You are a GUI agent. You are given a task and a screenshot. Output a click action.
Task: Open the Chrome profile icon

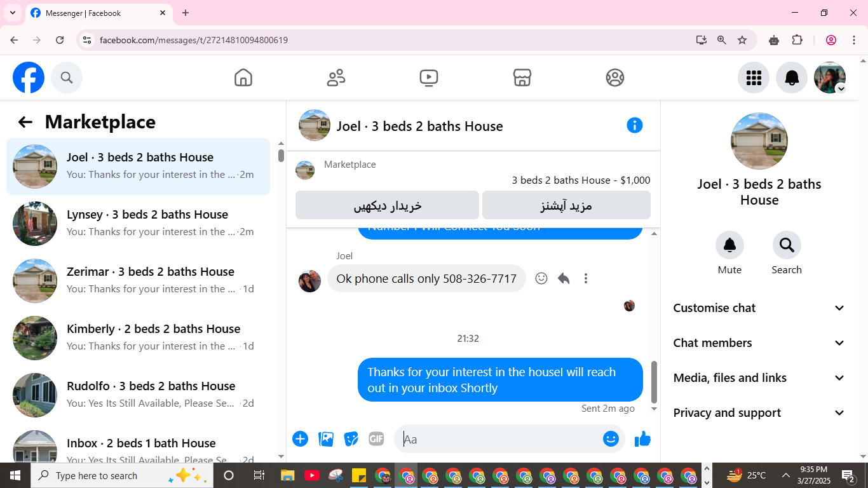[831, 40]
